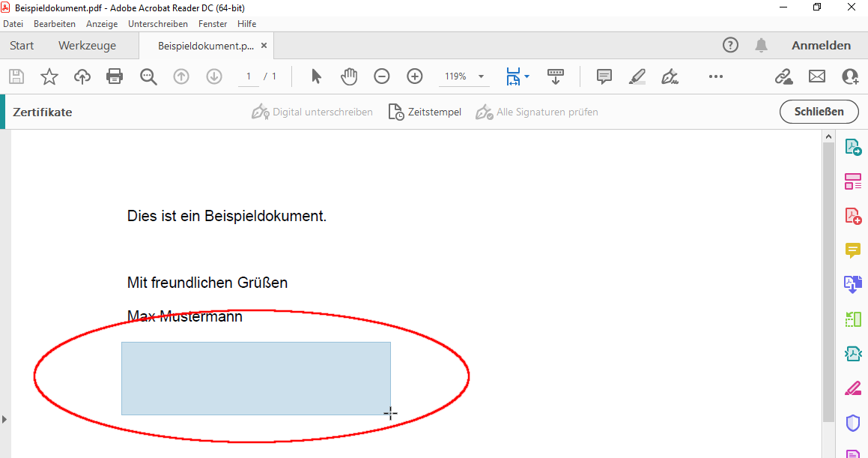
Task: Open pink Fill & Sign tool in right pane
Action: tap(852, 388)
